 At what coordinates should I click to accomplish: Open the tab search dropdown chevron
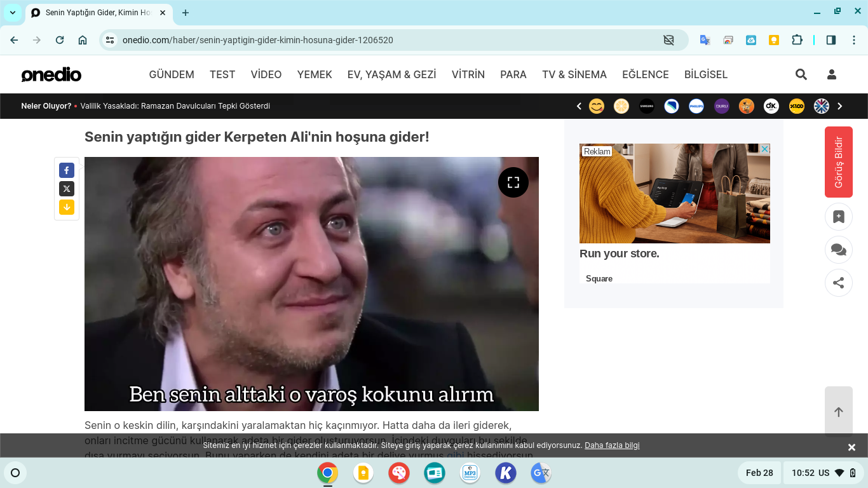pos(13,13)
